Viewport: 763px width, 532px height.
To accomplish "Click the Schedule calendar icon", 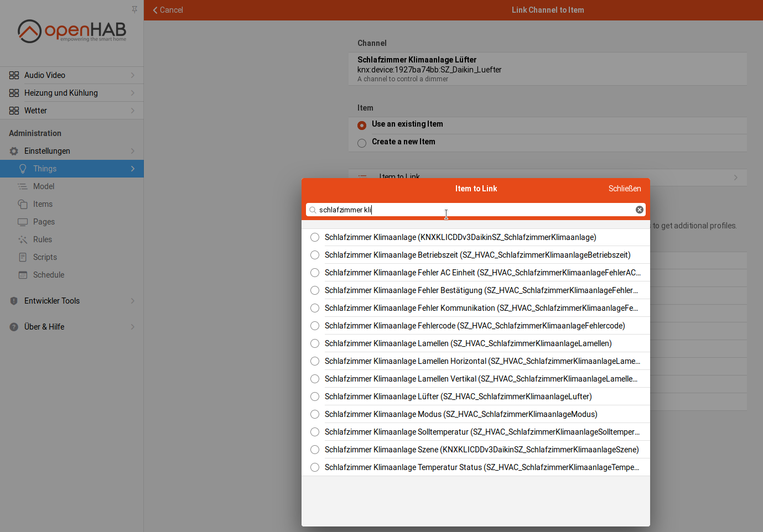I will point(23,275).
